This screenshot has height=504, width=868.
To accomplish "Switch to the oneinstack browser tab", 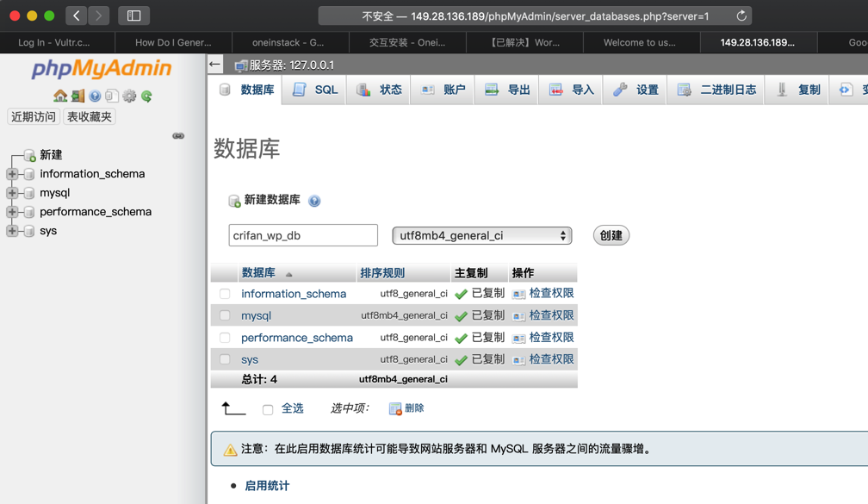I will pyautogui.click(x=291, y=43).
